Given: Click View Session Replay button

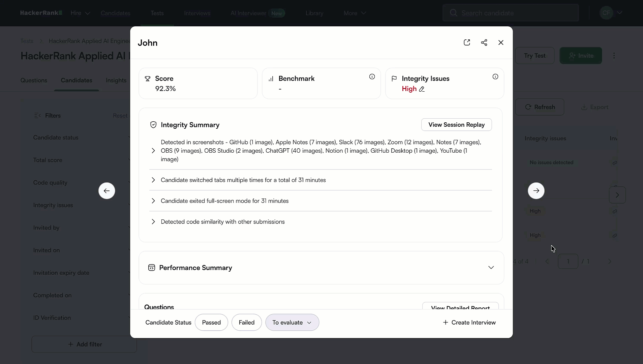Looking at the screenshot, I should (x=456, y=125).
